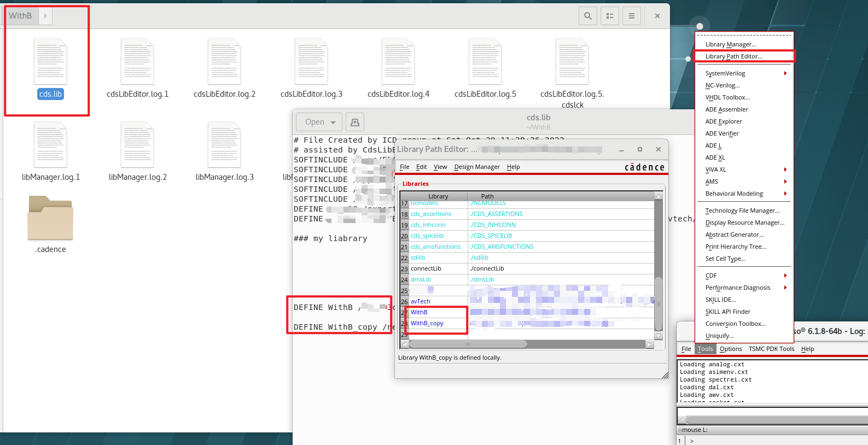
Task: Launch ADE L from Tools menu
Action: pos(744,145)
